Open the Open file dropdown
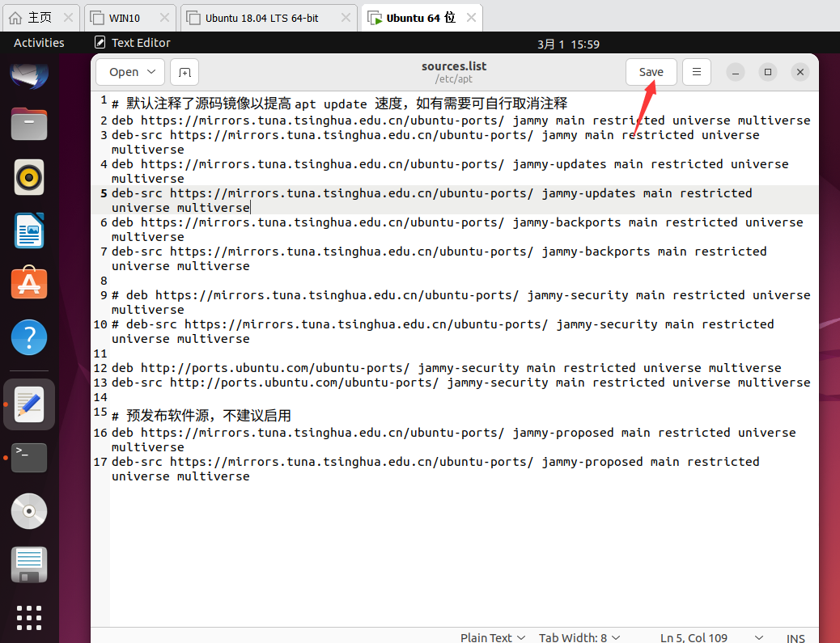Image resolution: width=840 pixels, height=643 pixels. tap(131, 72)
